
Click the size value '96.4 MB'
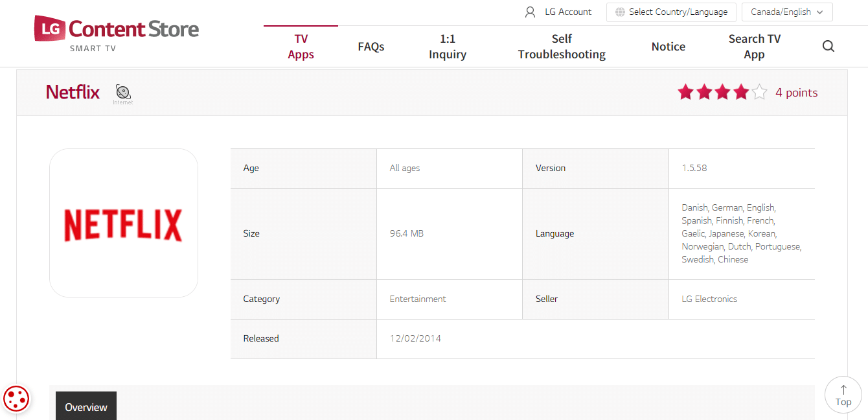coord(407,233)
